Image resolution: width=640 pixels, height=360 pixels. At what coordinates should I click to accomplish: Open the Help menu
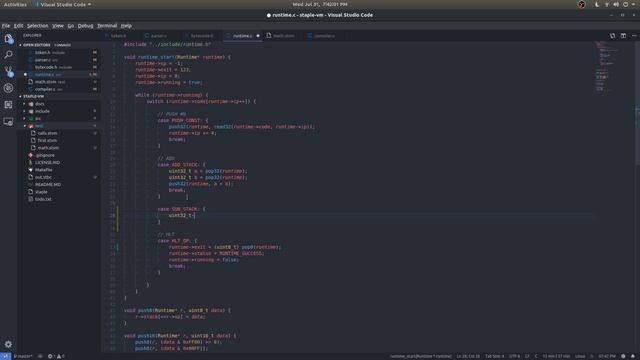(126, 26)
